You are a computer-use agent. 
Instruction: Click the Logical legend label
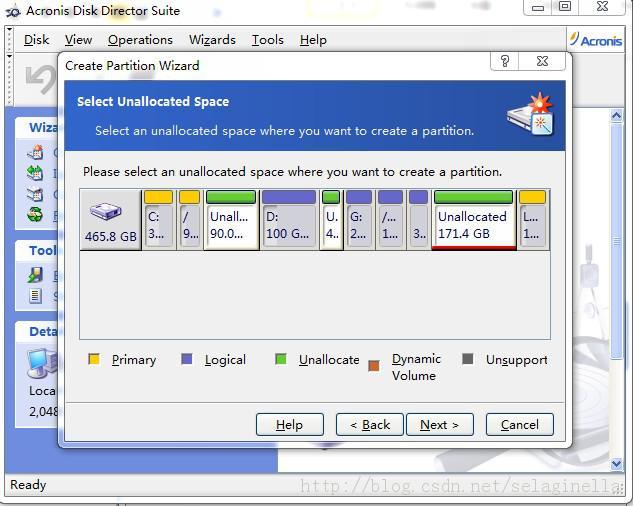pyautogui.click(x=225, y=360)
